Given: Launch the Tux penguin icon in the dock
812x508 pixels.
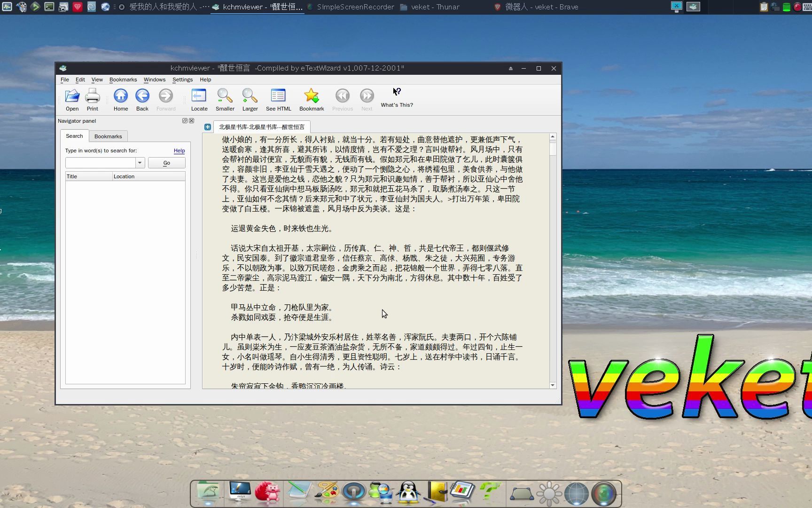Looking at the screenshot, I should pyautogui.click(x=408, y=493).
